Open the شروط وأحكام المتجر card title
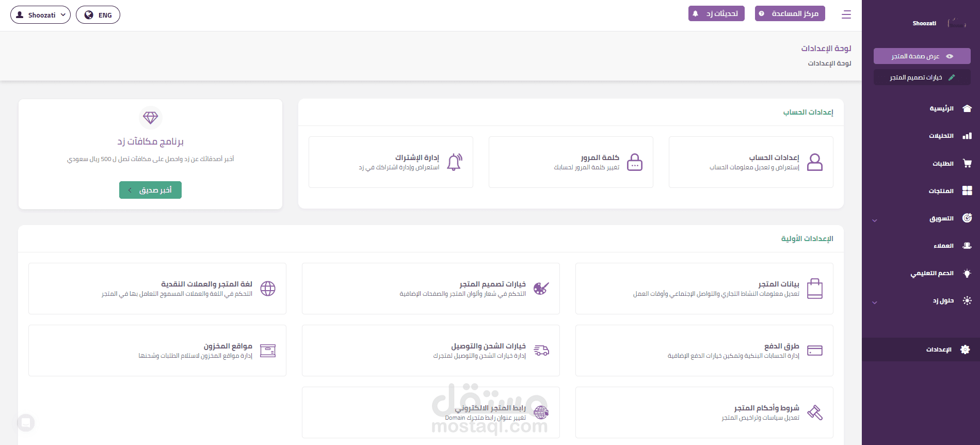 point(766,408)
